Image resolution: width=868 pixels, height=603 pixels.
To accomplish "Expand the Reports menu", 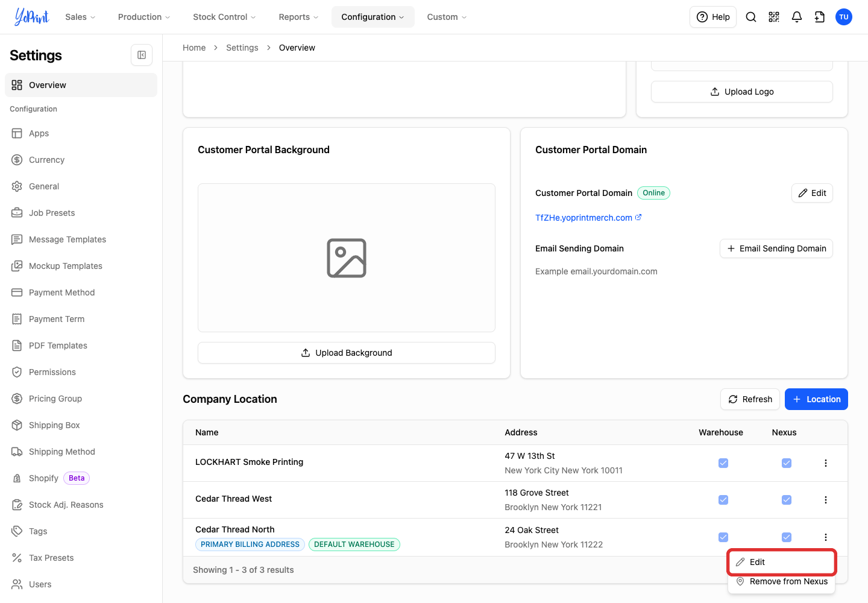I will tap(298, 17).
